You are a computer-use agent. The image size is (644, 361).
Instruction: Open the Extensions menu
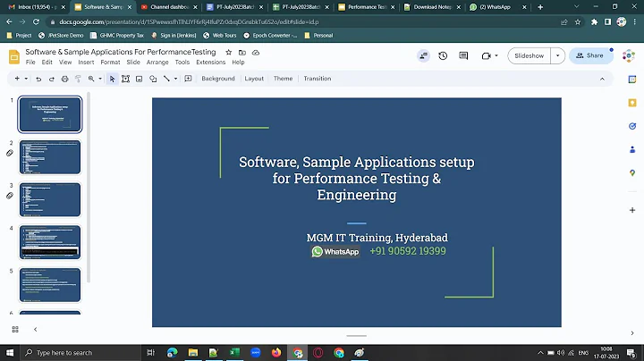(211, 63)
